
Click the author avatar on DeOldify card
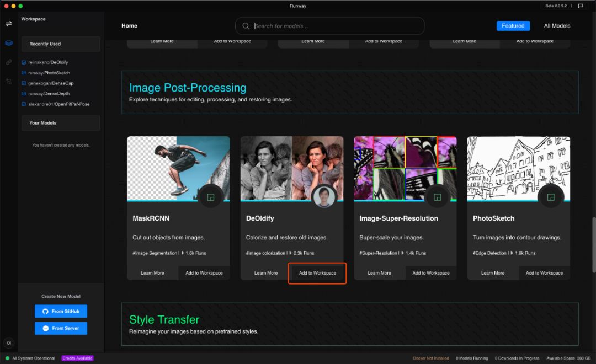[324, 197]
